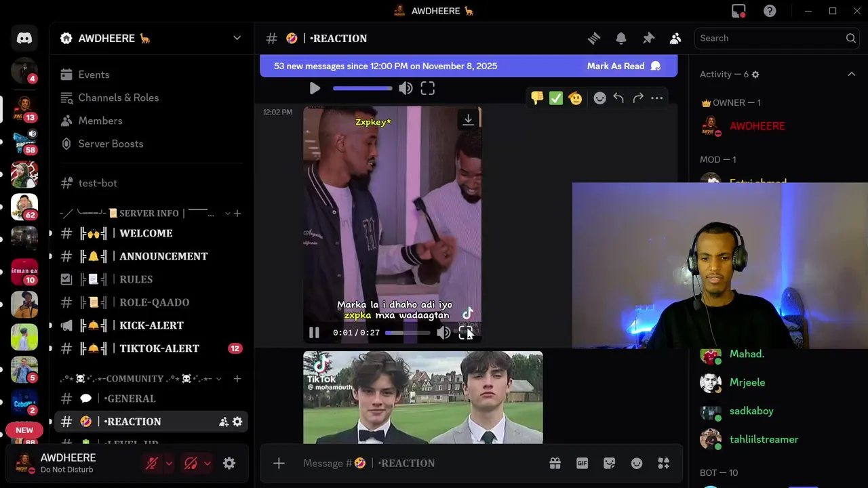
Task: Open the ANNOUNCEMENT channel
Action: (x=151, y=256)
